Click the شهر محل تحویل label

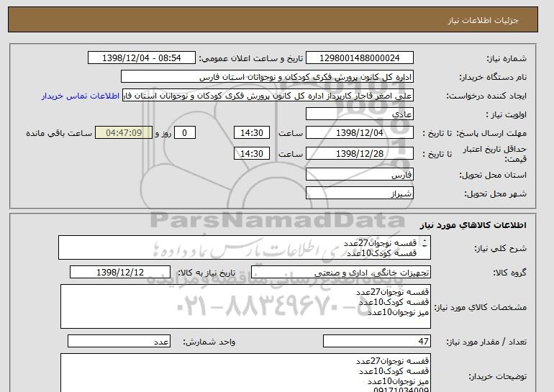click(495, 194)
